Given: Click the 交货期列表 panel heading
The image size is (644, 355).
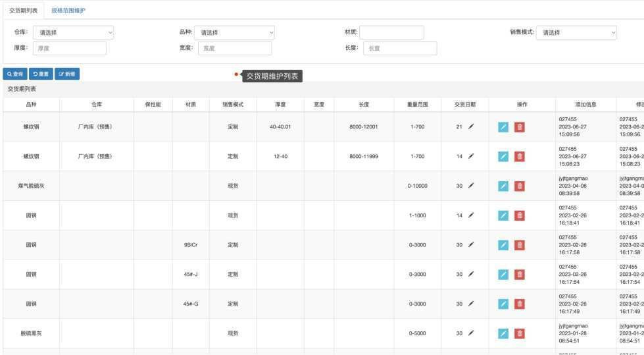Looking at the screenshot, I should 22,89.
